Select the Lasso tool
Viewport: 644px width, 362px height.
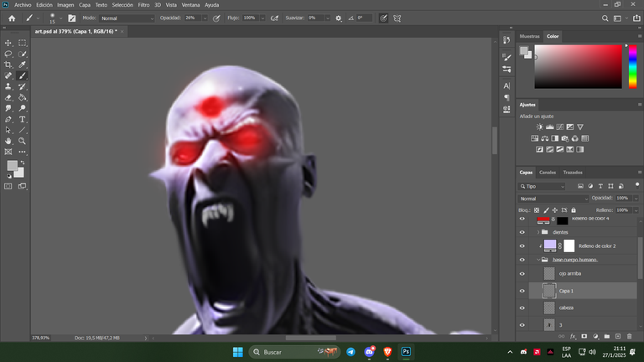coord(8,54)
